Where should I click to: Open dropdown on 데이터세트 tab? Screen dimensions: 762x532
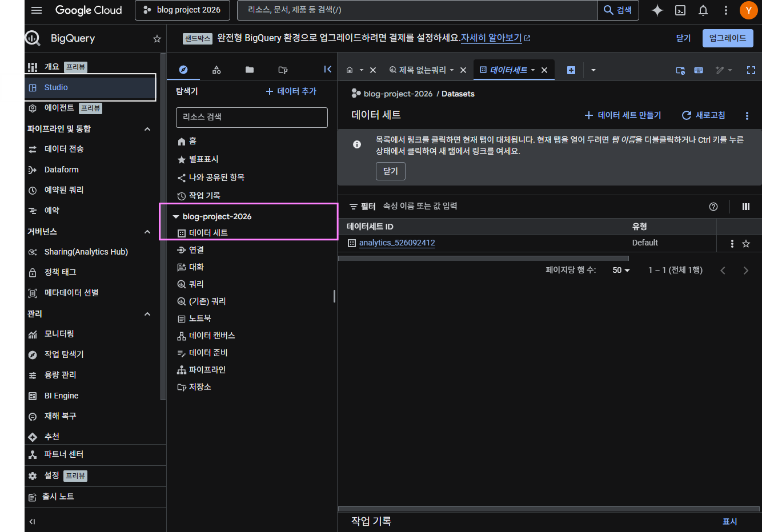(x=533, y=70)
